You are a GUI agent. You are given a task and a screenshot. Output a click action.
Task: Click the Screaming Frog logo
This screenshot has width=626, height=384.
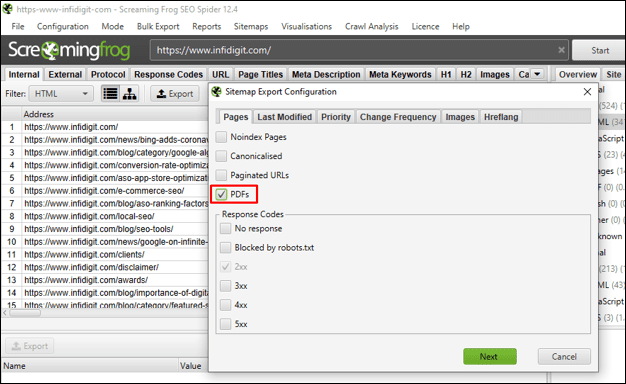coord(69,50)
